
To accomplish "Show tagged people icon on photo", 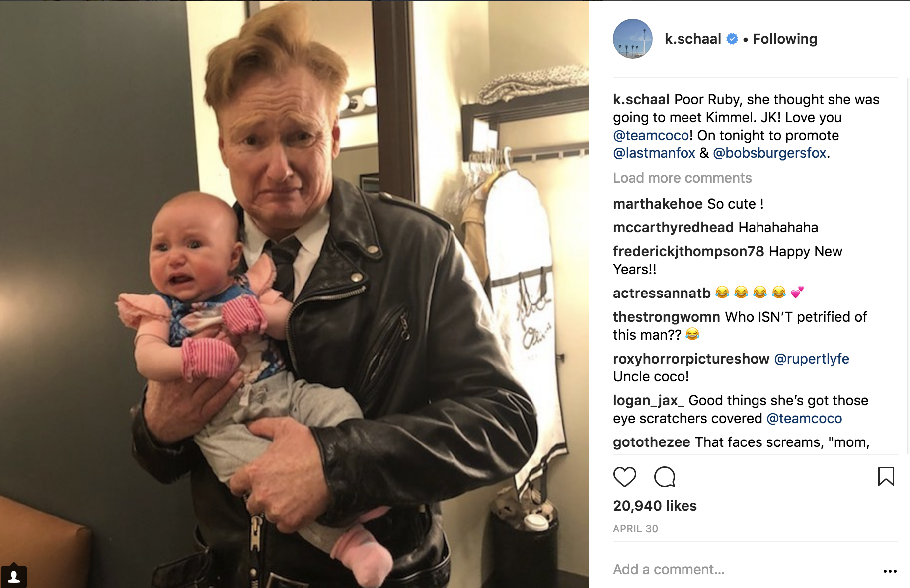I will (14, 576).
